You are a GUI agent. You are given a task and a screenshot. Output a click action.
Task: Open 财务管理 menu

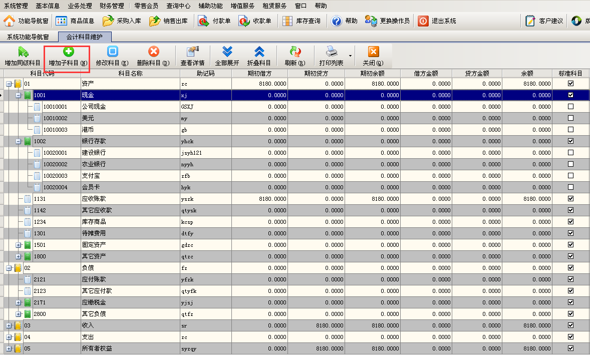point(112,6)
